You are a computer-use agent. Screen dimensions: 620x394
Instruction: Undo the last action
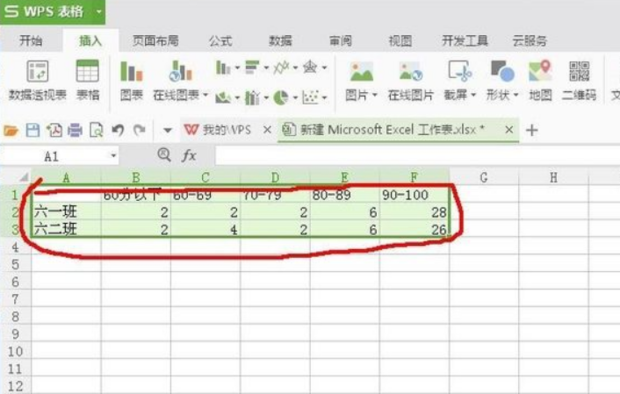[118, 130]
